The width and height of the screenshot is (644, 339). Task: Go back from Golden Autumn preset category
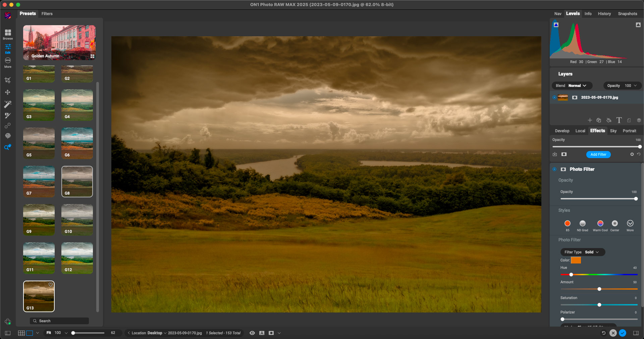[28, 56]
